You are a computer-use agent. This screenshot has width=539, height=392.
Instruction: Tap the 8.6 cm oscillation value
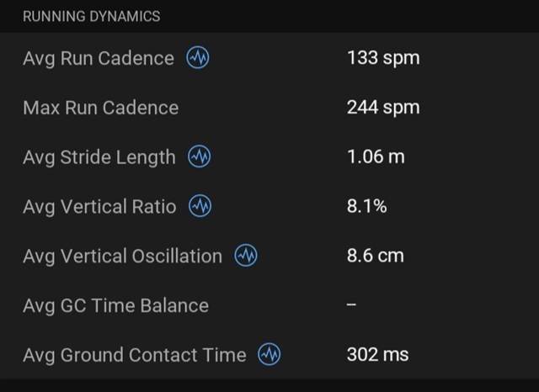[x=376, y=256]
